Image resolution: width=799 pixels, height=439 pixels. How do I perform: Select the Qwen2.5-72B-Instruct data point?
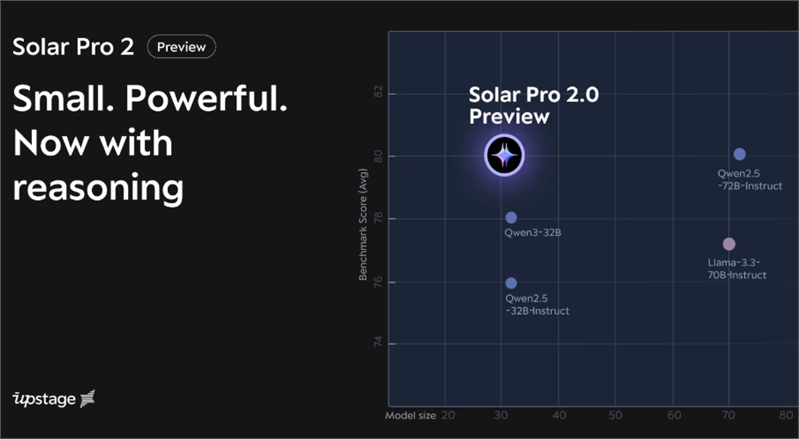click(x=739, y=154)
